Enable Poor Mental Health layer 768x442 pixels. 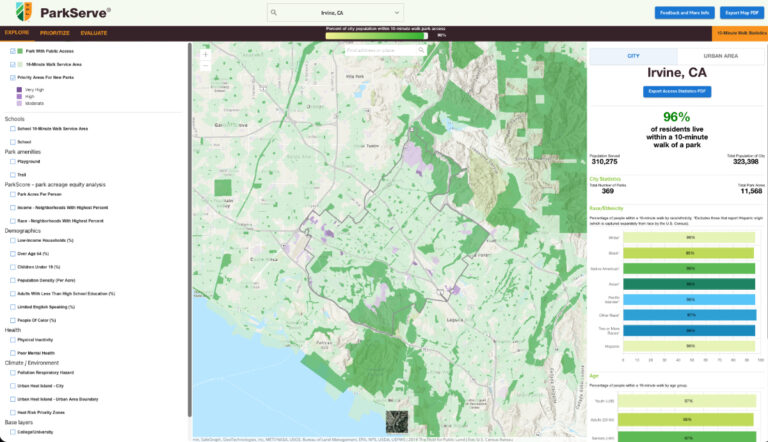[13, 352]
